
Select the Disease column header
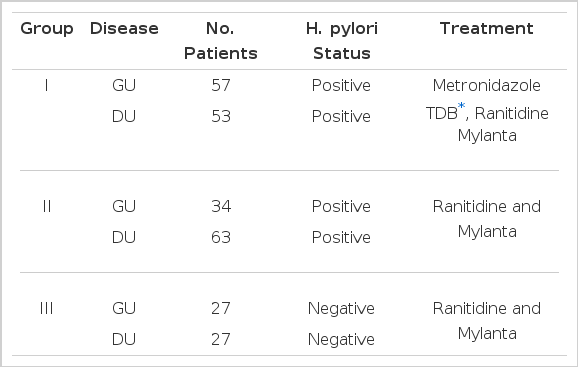click(124, 29)
